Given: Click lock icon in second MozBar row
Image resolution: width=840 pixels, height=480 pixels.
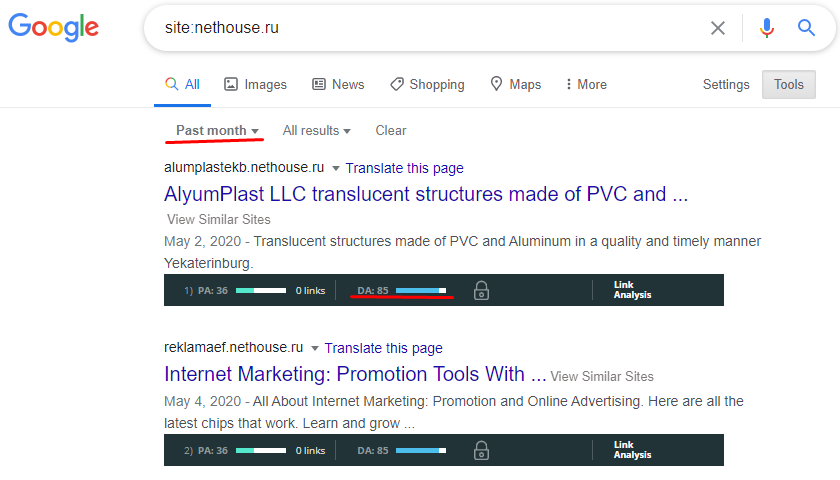Looking at the screenshot, I should [481, 451].
